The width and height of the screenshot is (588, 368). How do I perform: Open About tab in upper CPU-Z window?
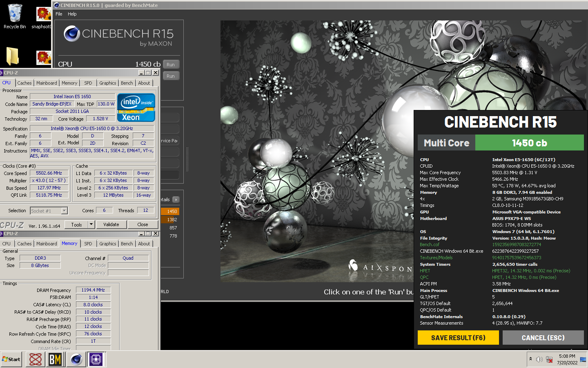pos(144,83)
